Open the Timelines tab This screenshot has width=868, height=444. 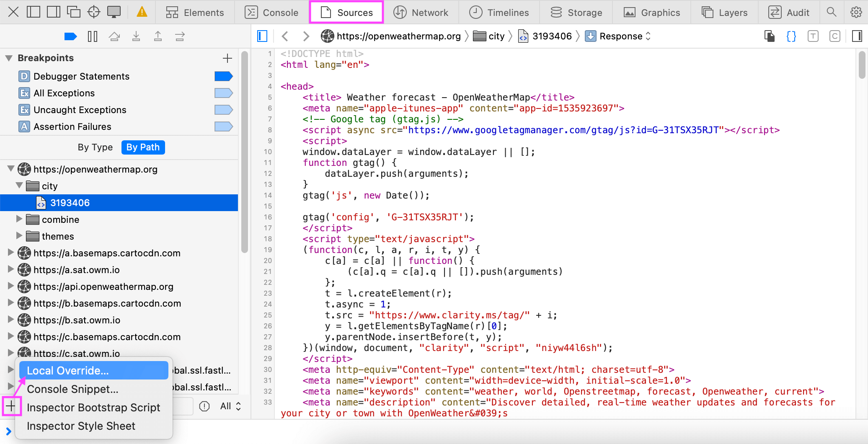coord(499,13)
